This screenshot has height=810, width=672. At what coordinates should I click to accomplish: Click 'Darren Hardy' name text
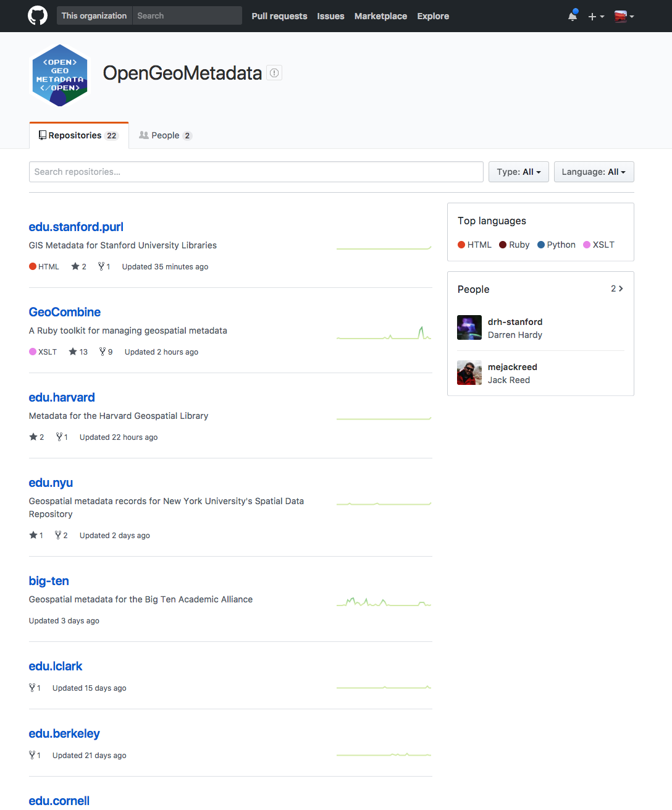(x=515, y=335)
